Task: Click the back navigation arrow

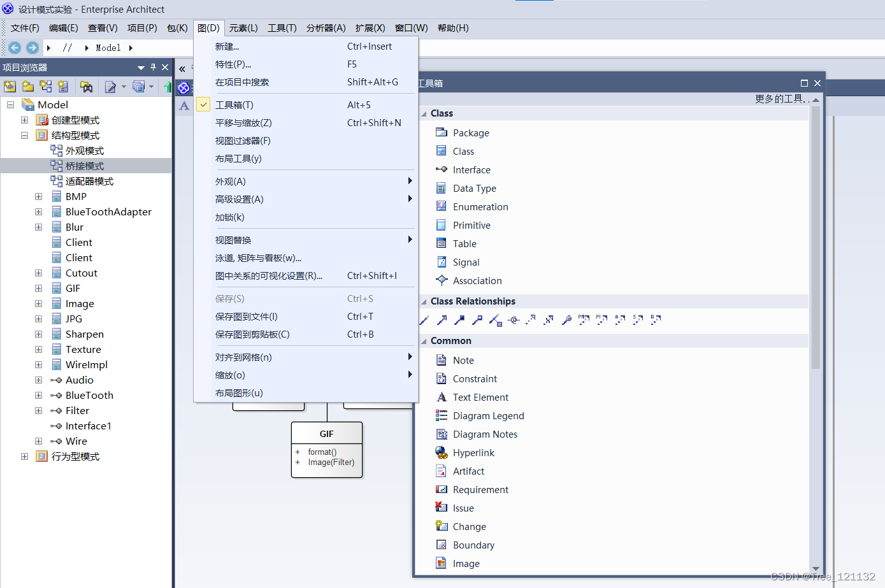Action: [x=15, y=48]
